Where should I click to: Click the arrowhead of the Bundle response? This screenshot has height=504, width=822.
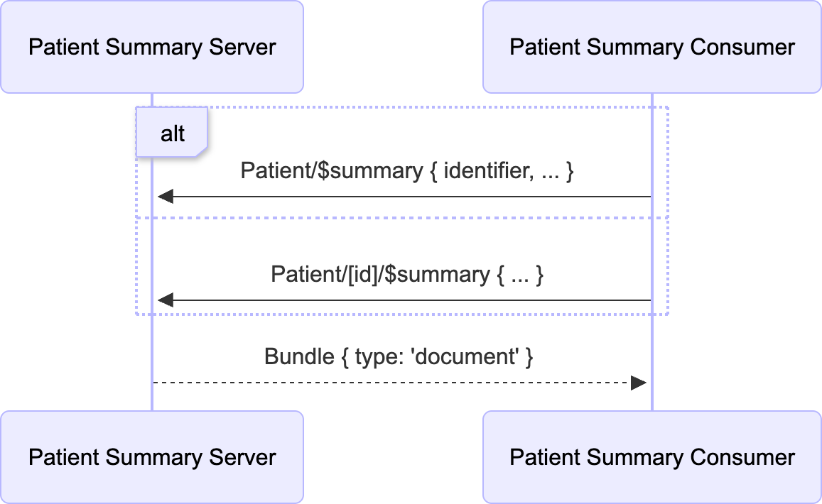click(639, 383)
